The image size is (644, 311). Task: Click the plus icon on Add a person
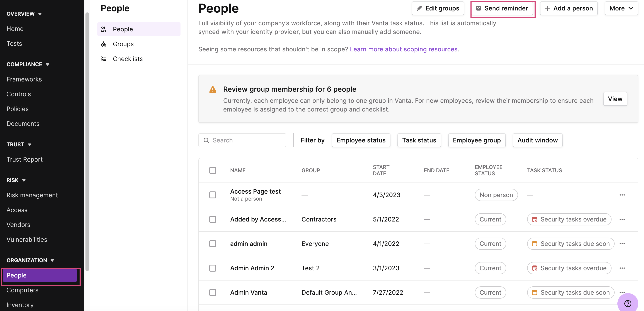(x=547, y=8)
